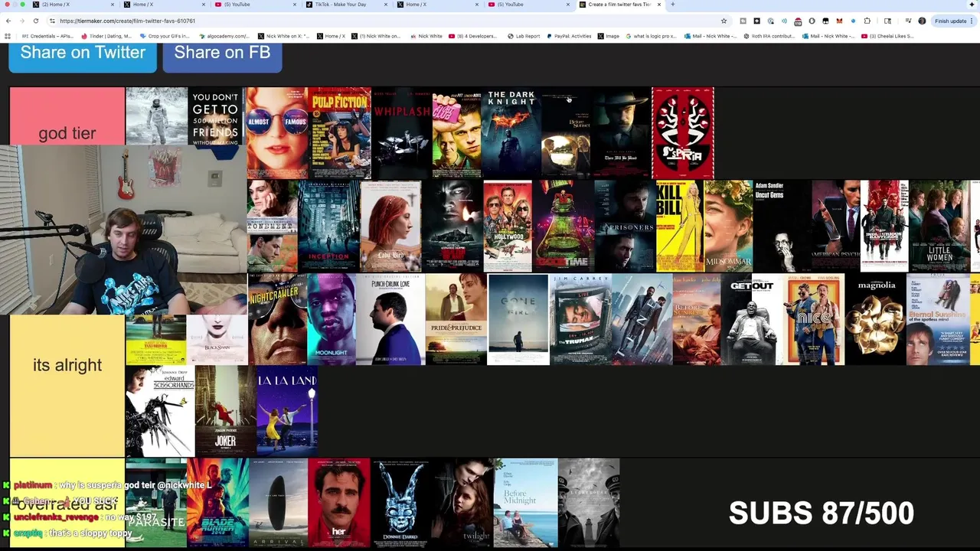Open the what is logic pro x bookmark
980x551 pixels.
tap(652, 36)
